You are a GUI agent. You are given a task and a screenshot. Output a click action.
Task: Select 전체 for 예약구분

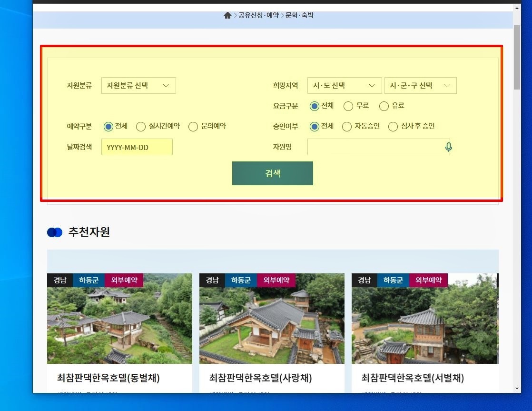(x=108, y=126)
